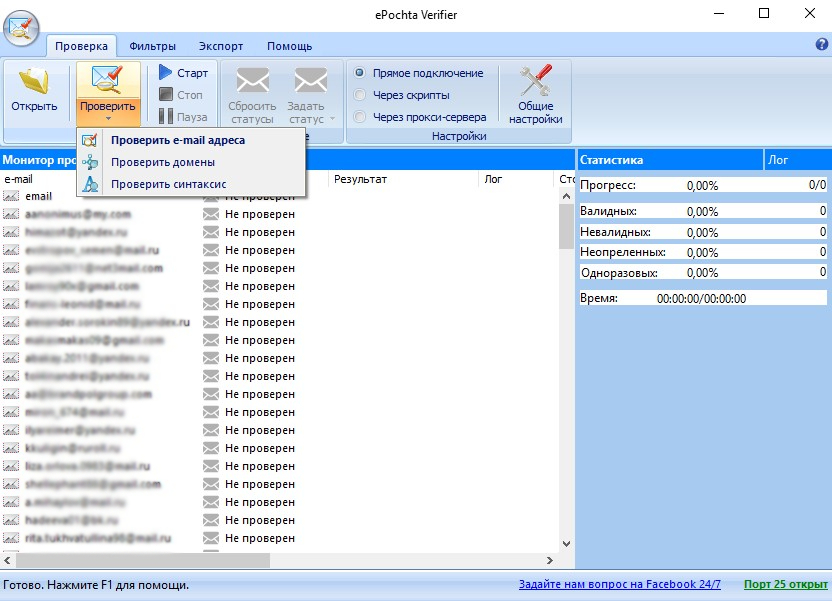Screen dimensions: 832x601
Task: Click the vertical scrollbar up arrow
Action: click(x=566, y=196)
